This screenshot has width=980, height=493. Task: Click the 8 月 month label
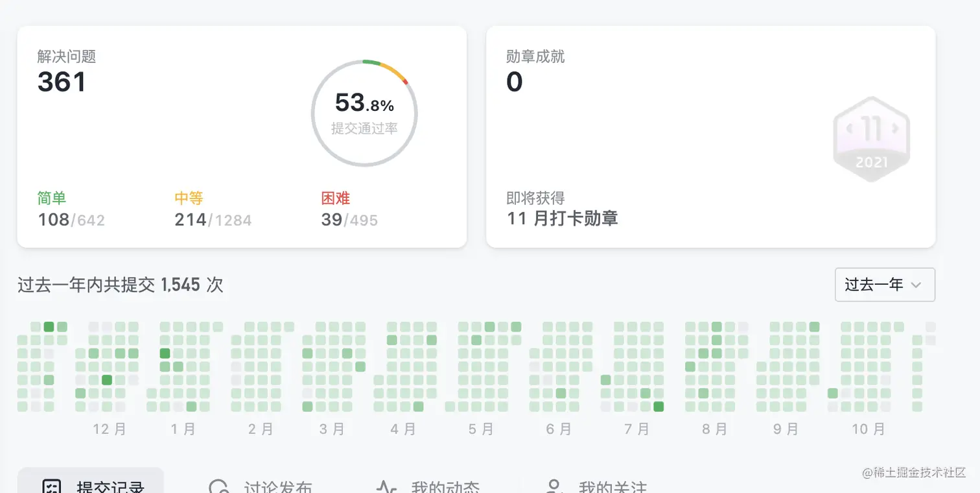point(714,429)
